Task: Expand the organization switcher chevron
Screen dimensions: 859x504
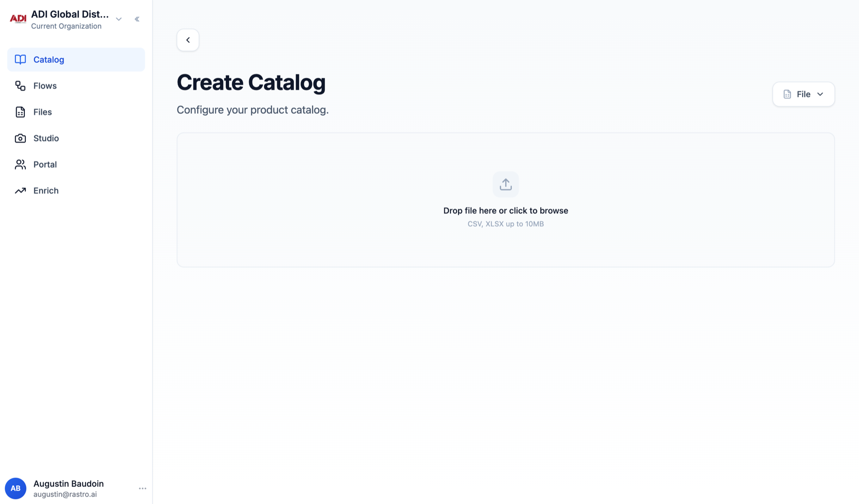Action: click(x=119, y=19)
